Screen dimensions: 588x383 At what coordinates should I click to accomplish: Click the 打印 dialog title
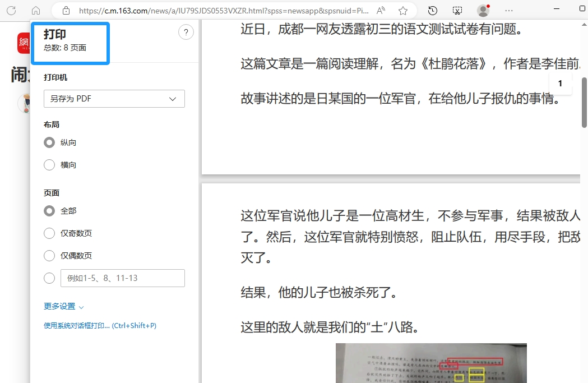point(55,34)
